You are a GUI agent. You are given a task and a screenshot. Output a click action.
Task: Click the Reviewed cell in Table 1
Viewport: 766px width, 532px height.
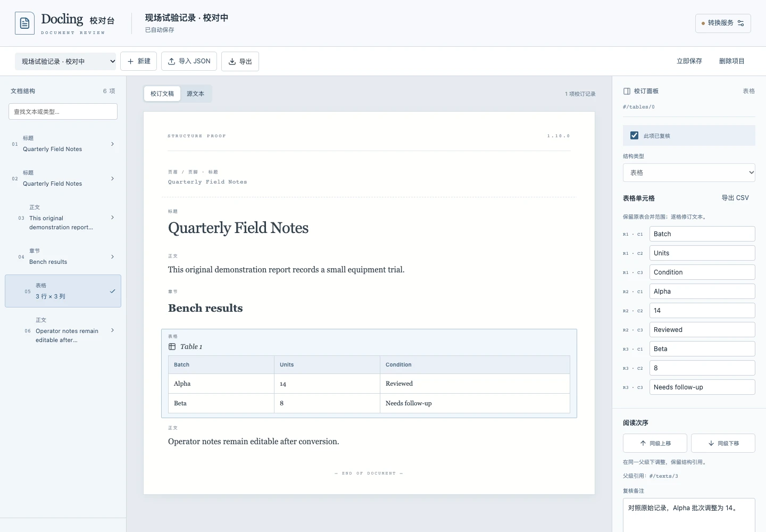click(x=474, y=384)
